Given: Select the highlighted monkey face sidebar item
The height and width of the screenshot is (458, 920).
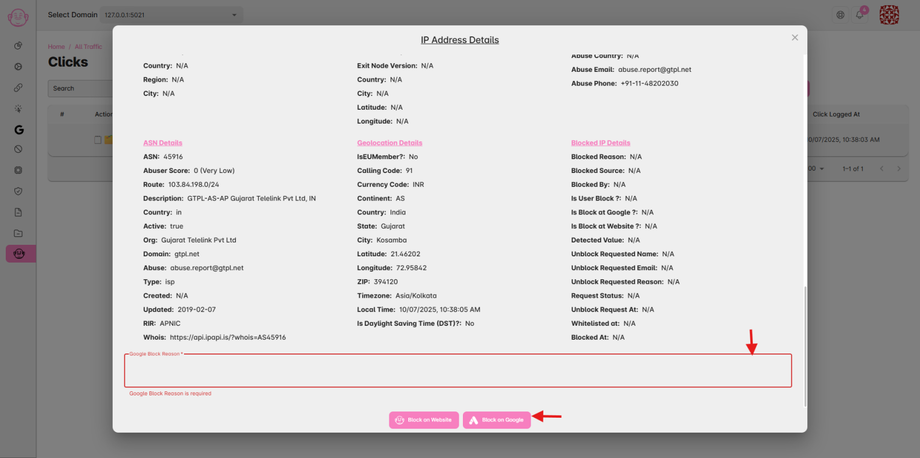Looking at the screenshot, I should pyautogui.click(x=21, y=254).
